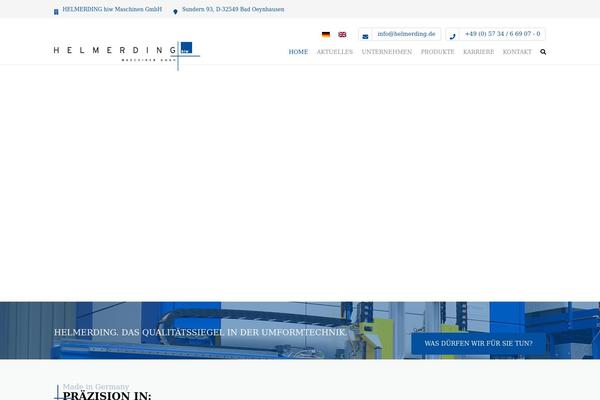Open the KARRIERE menu item

(x=478, y=52)
